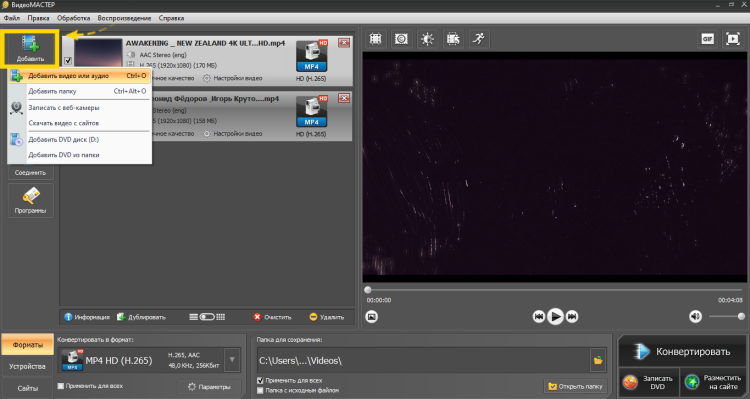Jump to previous frame with rewind button
This screenshot has height=399, width=750.
(x=539, y=316)
